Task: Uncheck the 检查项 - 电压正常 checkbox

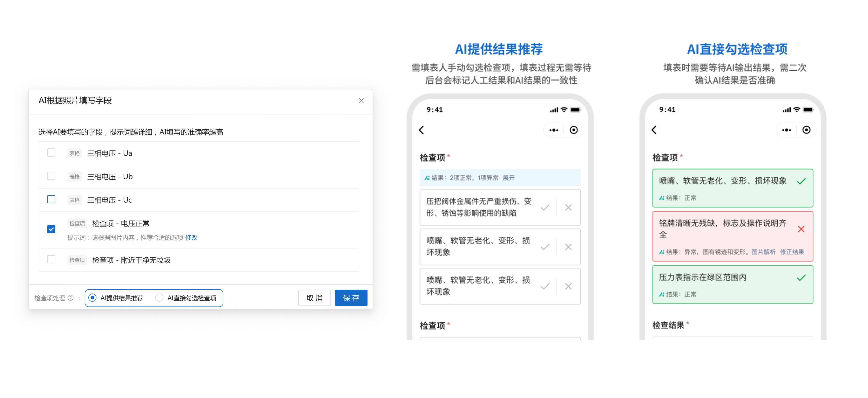Action: coord(51,229)
